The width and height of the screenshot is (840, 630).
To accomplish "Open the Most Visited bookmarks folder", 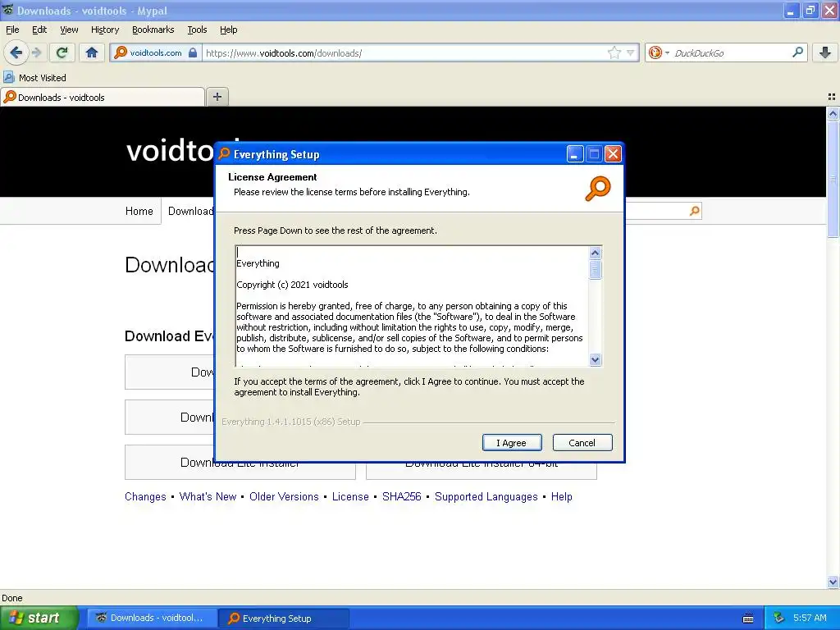I will [x=34, y=78].
